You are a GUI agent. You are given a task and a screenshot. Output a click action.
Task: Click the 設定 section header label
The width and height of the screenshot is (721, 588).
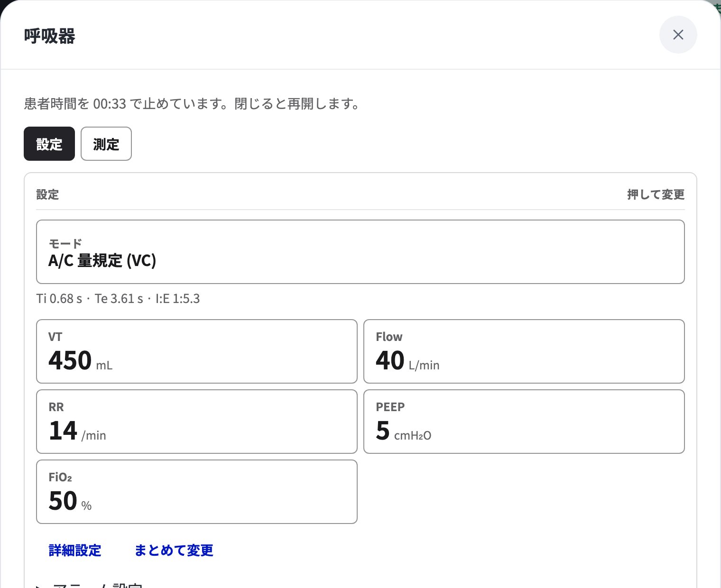47,194
